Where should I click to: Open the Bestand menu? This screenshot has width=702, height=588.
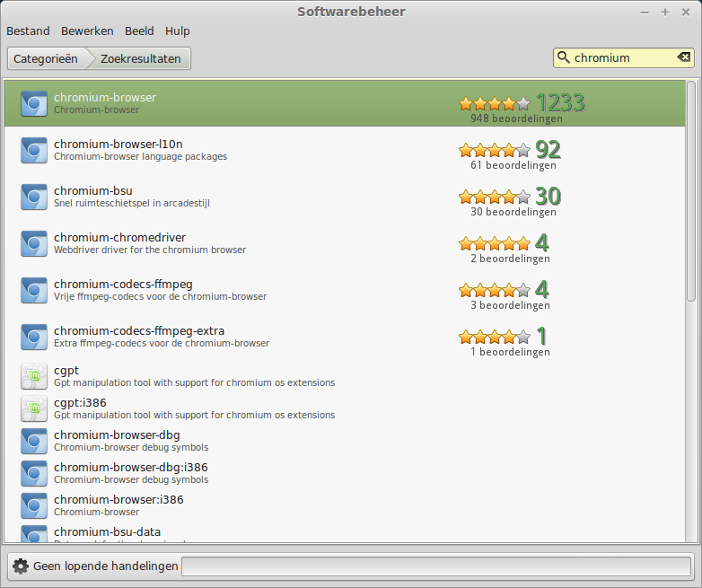[28, 31]
